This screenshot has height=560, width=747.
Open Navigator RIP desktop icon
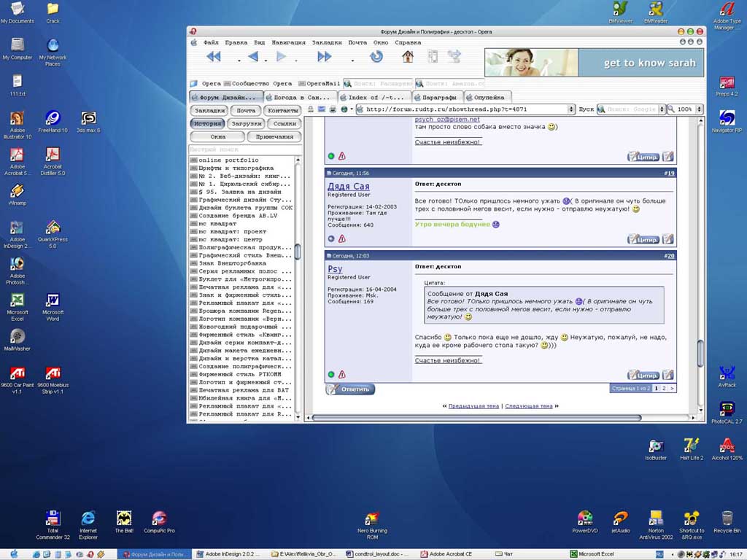click(727, 122)
